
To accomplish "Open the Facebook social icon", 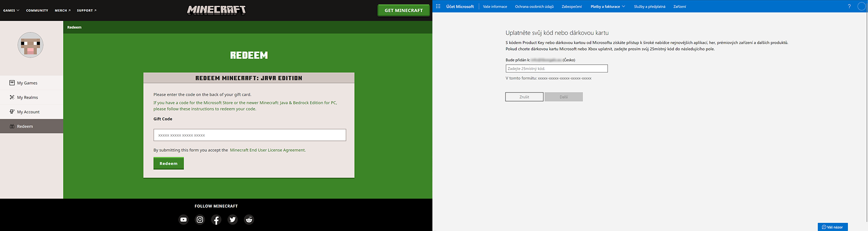I will tap(216, 220).
